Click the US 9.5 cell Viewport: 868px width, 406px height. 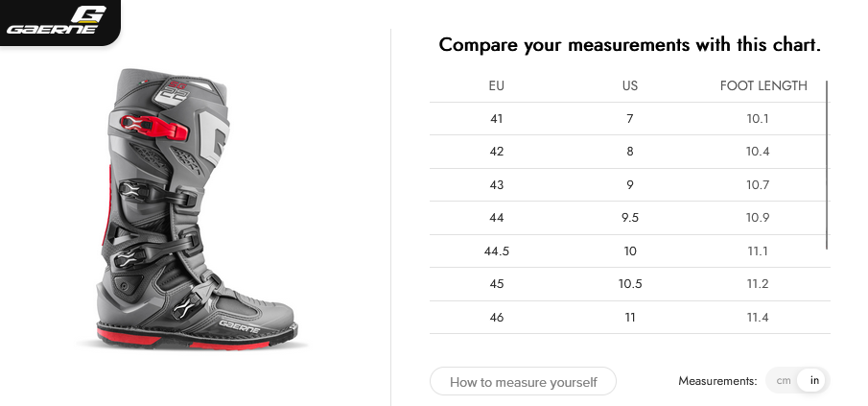(x=630, y=218)
